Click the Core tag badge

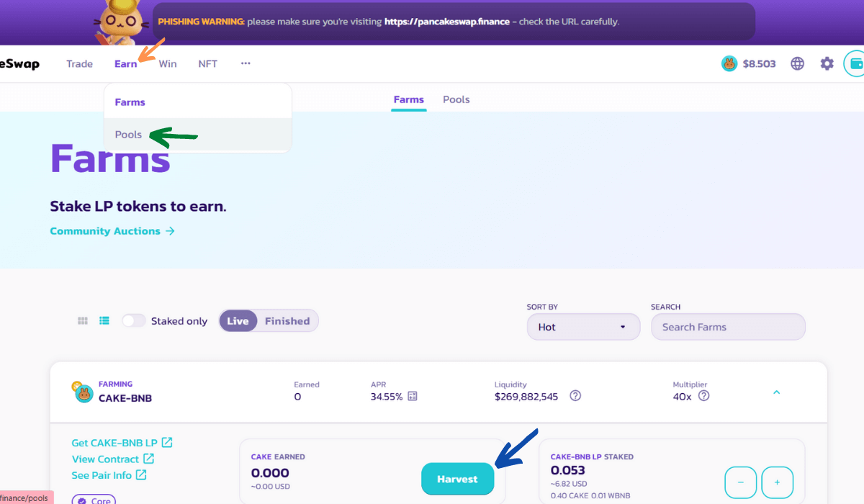[94, 500]
